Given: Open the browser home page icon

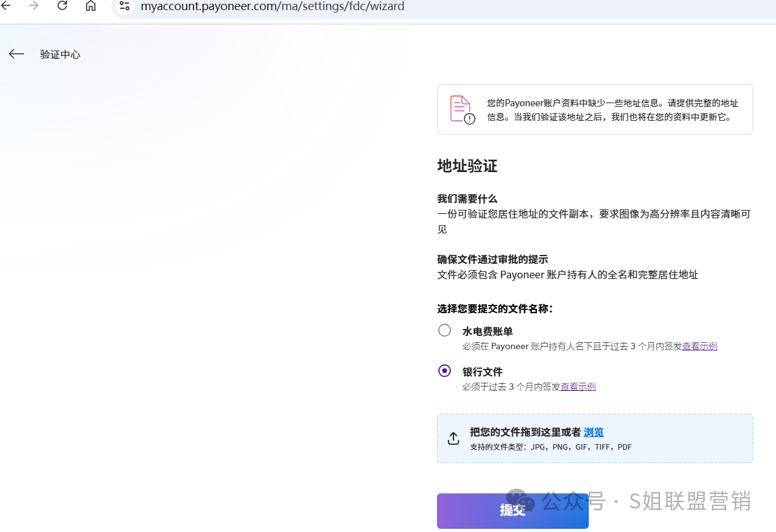Looking at the screenshot, I should click(90, 6).
